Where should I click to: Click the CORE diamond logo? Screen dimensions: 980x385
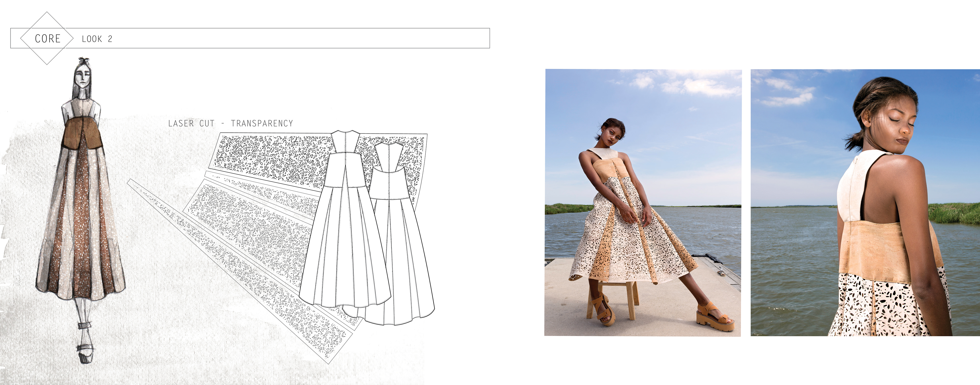click(47, 39)
